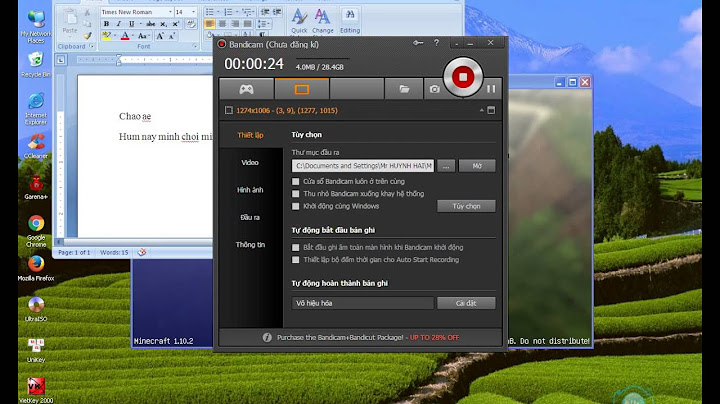Click Grow Font in Word ribbon
The width and height of the screenshot is (720, 404).
pos(160,36)
